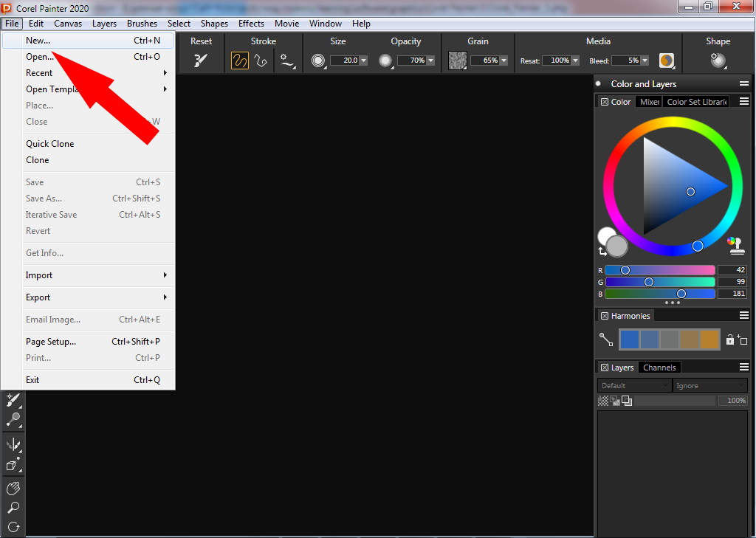Click the Clone Color rubber stamp icon

click(735, 246)
